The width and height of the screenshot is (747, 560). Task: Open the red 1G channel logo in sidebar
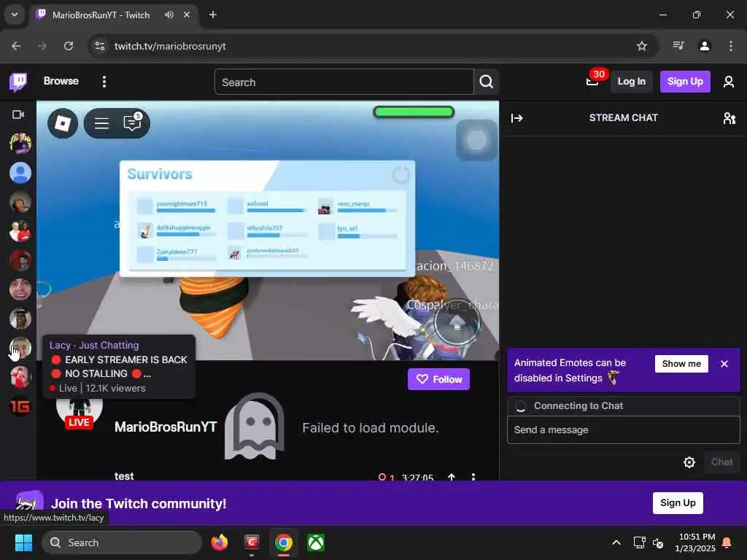20,406
